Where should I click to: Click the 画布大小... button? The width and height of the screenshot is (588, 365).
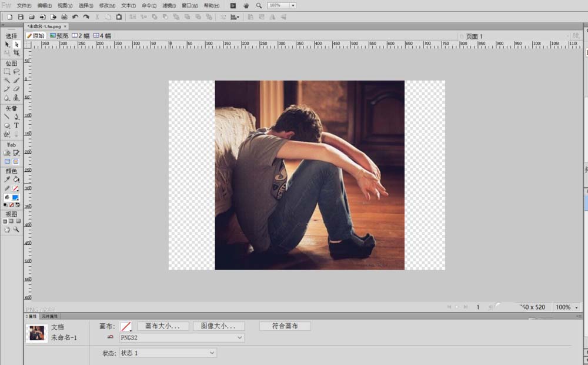162,326
